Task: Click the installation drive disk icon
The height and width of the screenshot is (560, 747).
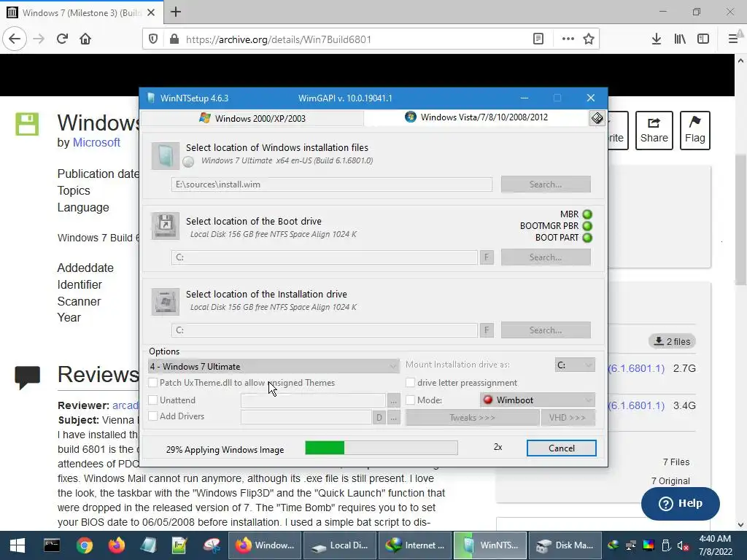Action: 166,301
